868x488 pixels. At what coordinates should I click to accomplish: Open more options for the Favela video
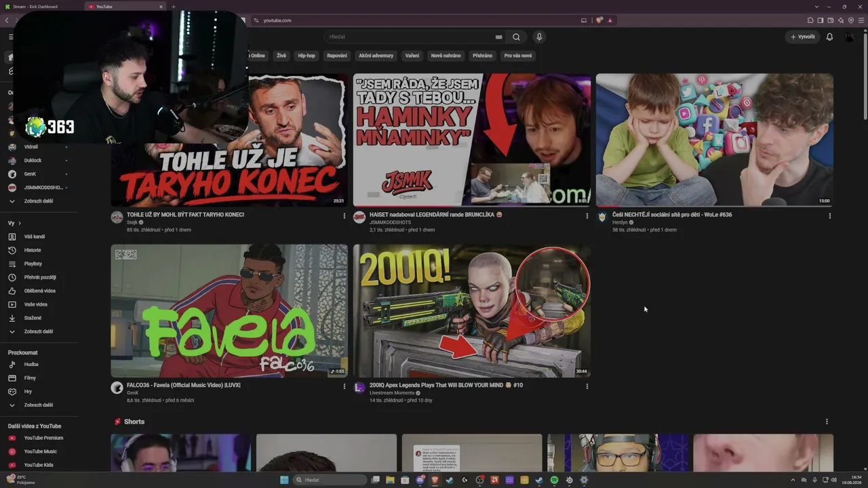[344, 387]
